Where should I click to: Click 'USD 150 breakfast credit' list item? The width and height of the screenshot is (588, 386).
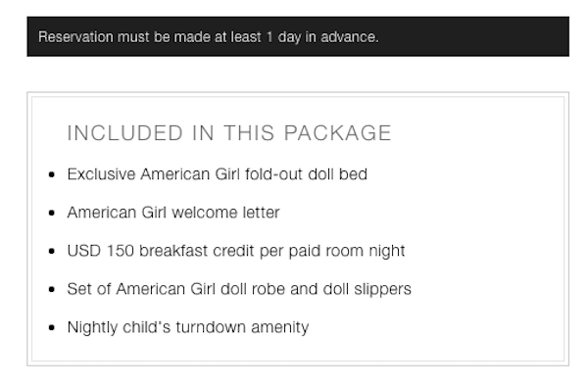236,251
